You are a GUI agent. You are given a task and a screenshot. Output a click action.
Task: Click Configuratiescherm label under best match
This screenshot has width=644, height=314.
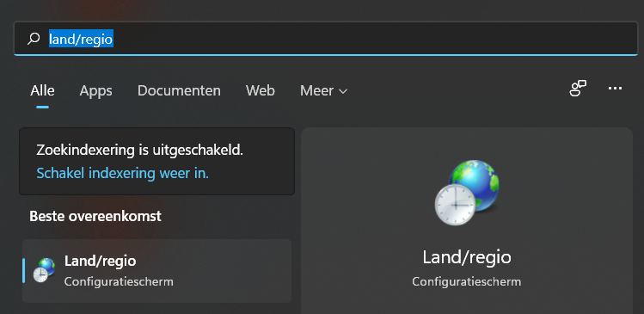(119, 282)
